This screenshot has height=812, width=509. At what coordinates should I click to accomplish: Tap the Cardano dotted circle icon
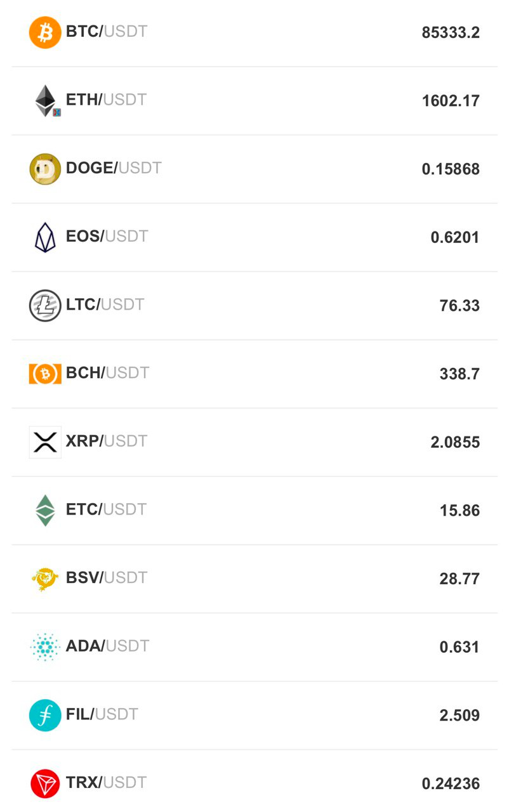point(45,647)
